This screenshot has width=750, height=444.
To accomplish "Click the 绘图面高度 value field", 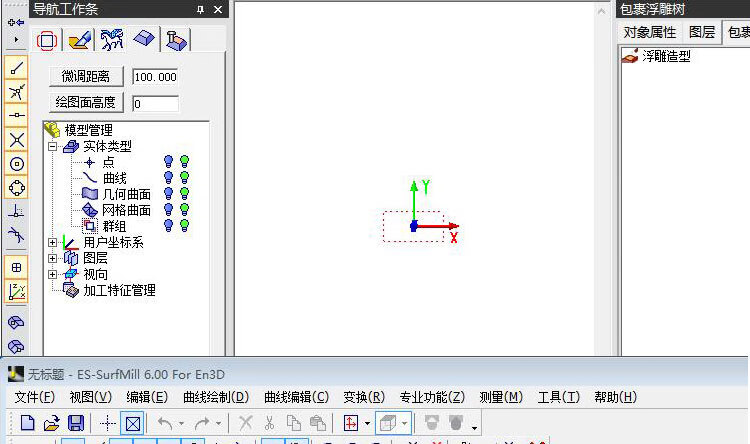I will tap(155, 104).
